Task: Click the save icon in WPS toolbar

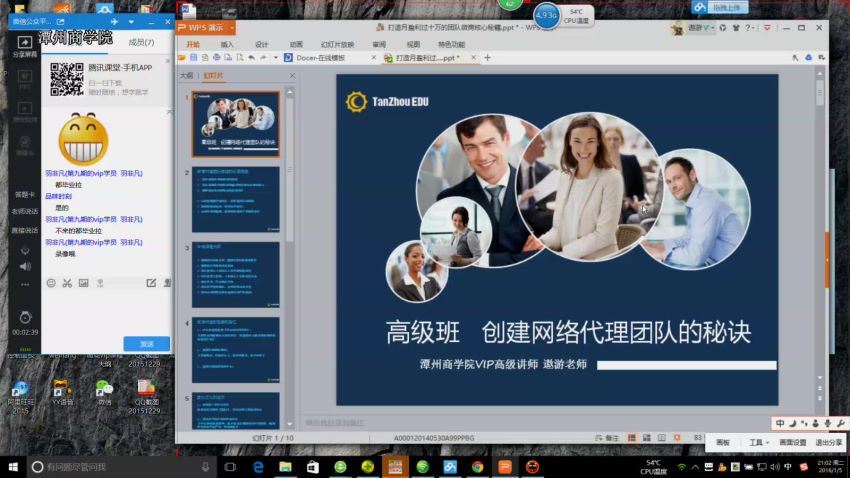Action: [x=194, y=57]
